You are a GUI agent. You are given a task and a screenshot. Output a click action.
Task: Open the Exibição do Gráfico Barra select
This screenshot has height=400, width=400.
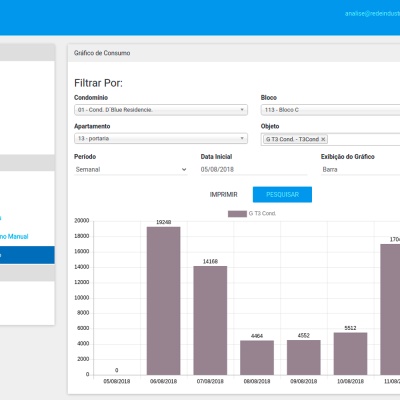click(x=360, y=169)
